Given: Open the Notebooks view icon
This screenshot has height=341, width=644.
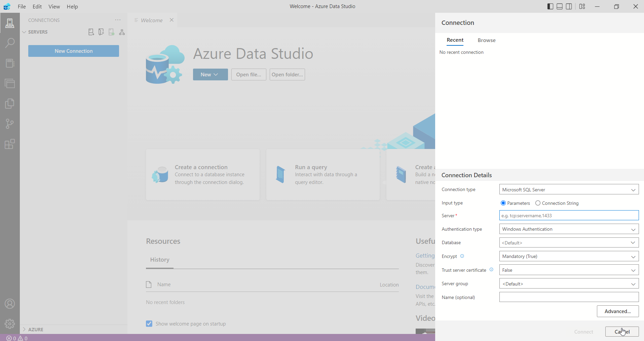Looking at the screenshot, I should (10, 63).
